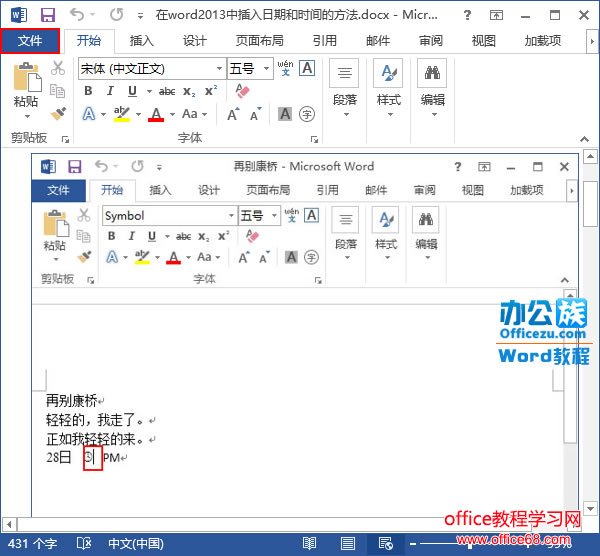
Task: Click 编辑 editing button in inner window
Action: click(x=426, y=233)
